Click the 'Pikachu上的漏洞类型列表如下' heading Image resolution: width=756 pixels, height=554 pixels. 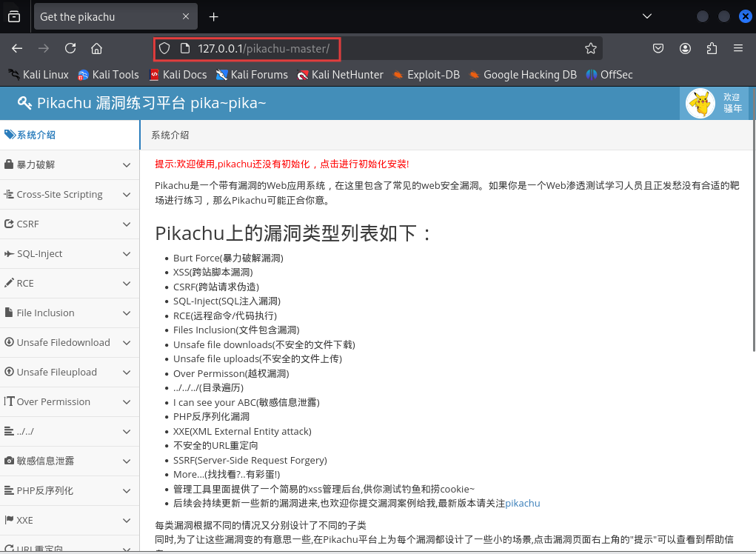[x=292, y=233]
